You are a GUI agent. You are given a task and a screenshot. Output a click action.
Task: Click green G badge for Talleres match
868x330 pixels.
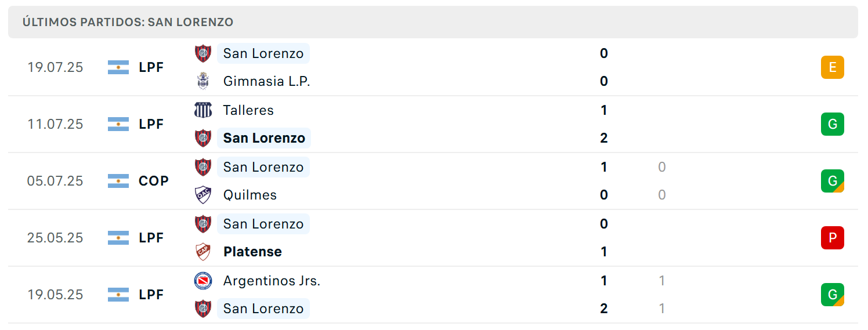(833, 124)
